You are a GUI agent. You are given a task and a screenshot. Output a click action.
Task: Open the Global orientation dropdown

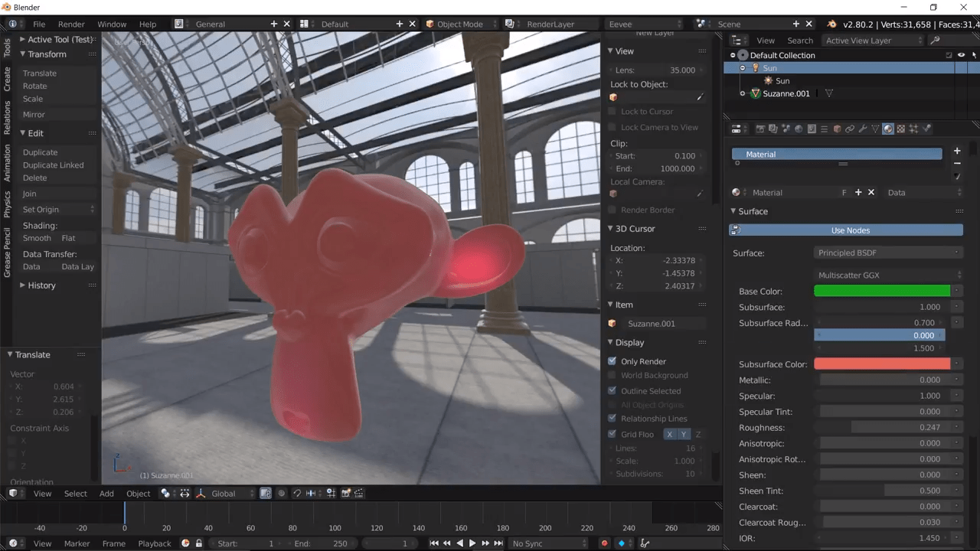(226, 494)
